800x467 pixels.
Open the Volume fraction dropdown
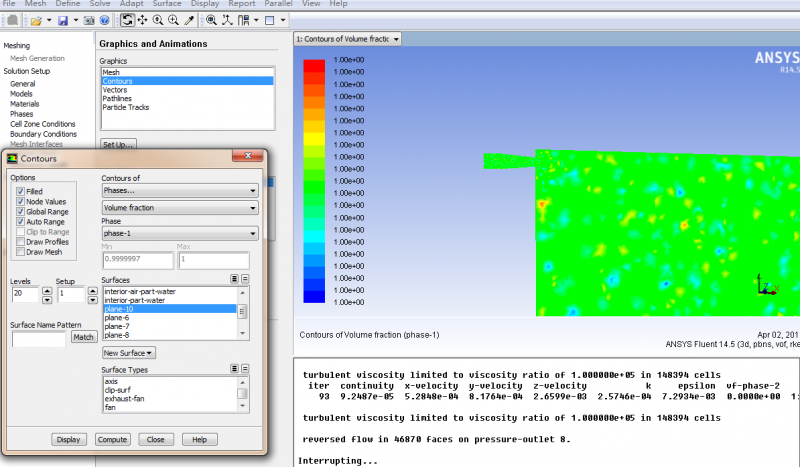180,208
